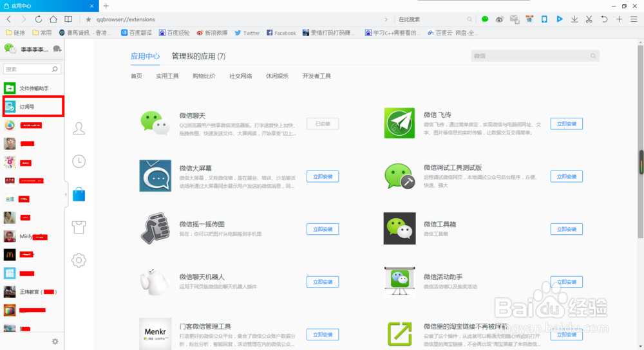This screenshot has height=350, width=644.
Task: Install 微信摇一摇传图 with 立即安装
Action: click(323, 229)
